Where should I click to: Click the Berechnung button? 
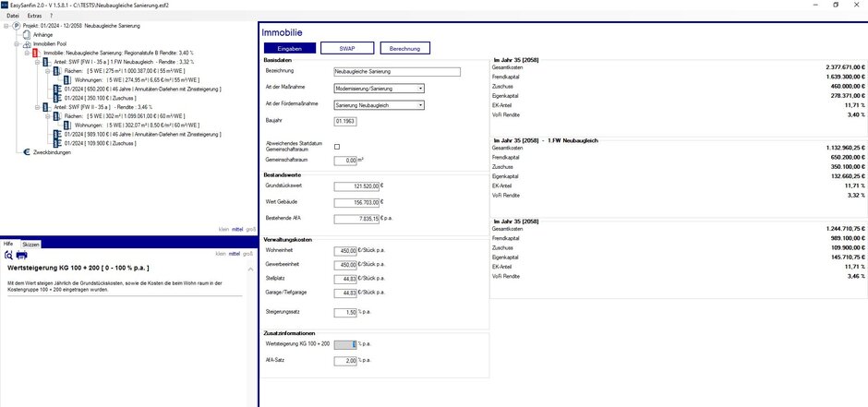(404, 48)
